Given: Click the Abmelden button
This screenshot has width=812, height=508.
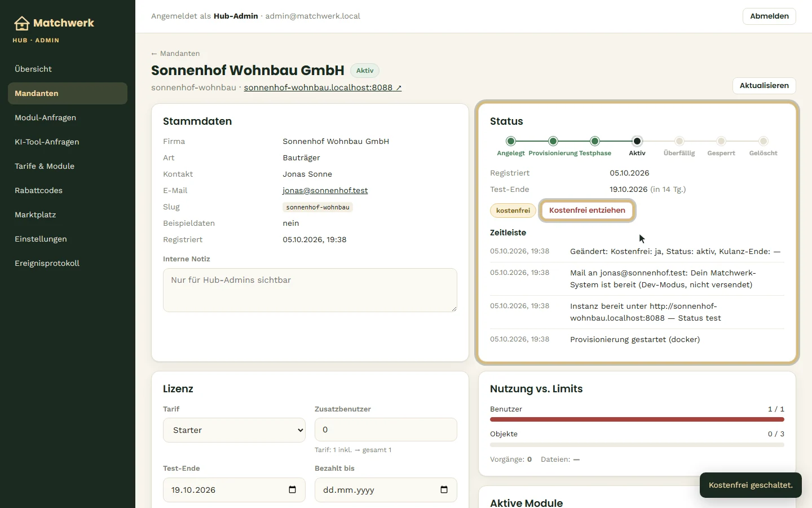Looking at the screenshot, I should click(769, 16).
